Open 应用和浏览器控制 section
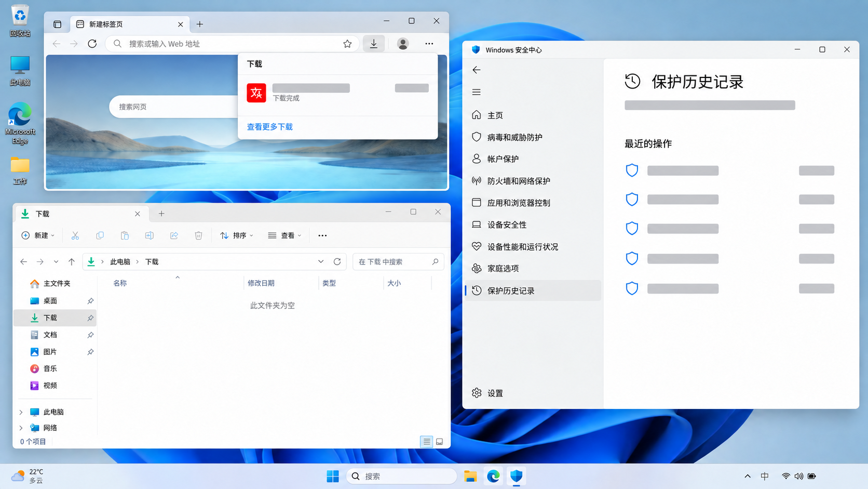 pyautogui.click(x=533, y=203)
